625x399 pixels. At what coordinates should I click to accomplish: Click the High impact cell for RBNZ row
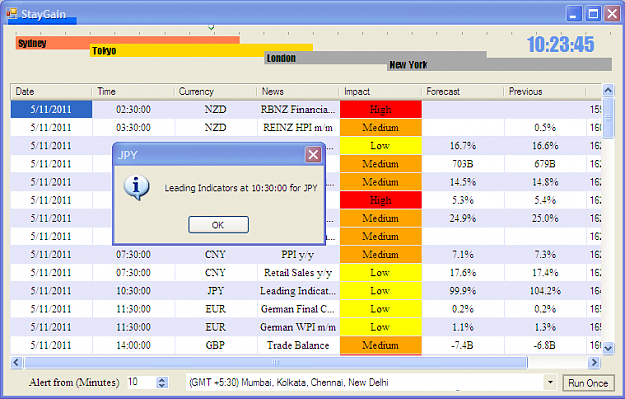click(x=381, y=109)
